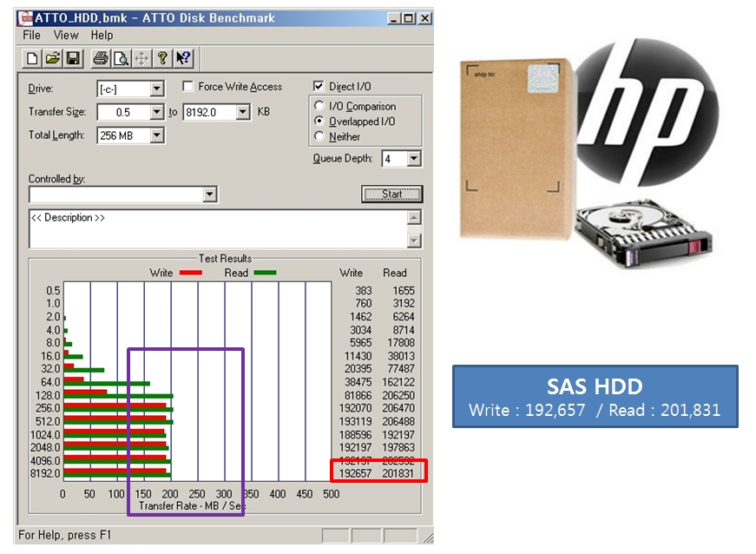The height and width of the screenshot is (554, 756).
Task: Click the Description scrollbar up arrow
Action: (x=414, y=217)
